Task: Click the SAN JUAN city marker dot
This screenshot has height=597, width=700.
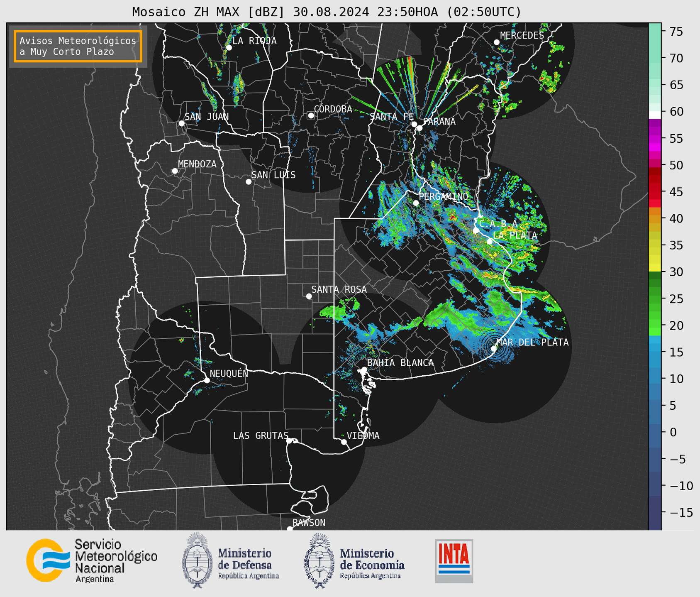Action: (x=181, y=123)
